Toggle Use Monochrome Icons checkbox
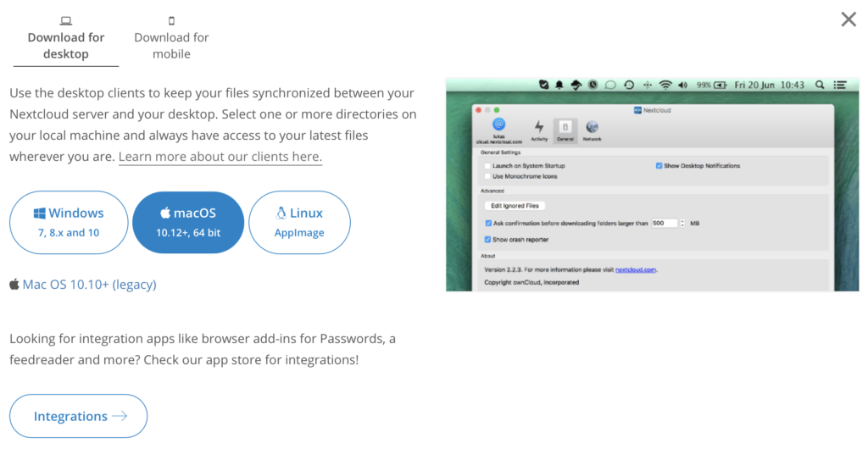 [x=487, y=176]
